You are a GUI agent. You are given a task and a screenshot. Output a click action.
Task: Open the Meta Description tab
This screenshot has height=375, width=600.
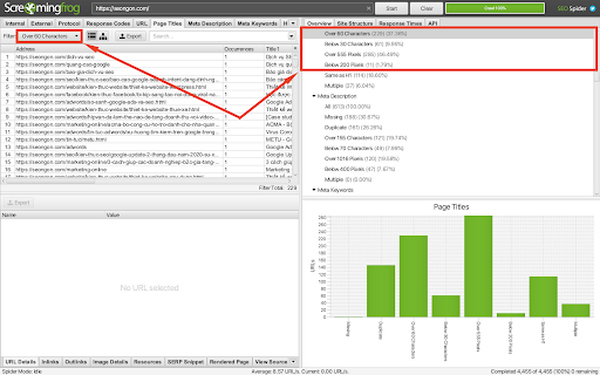pyautogui.click(x=210, y=23)
